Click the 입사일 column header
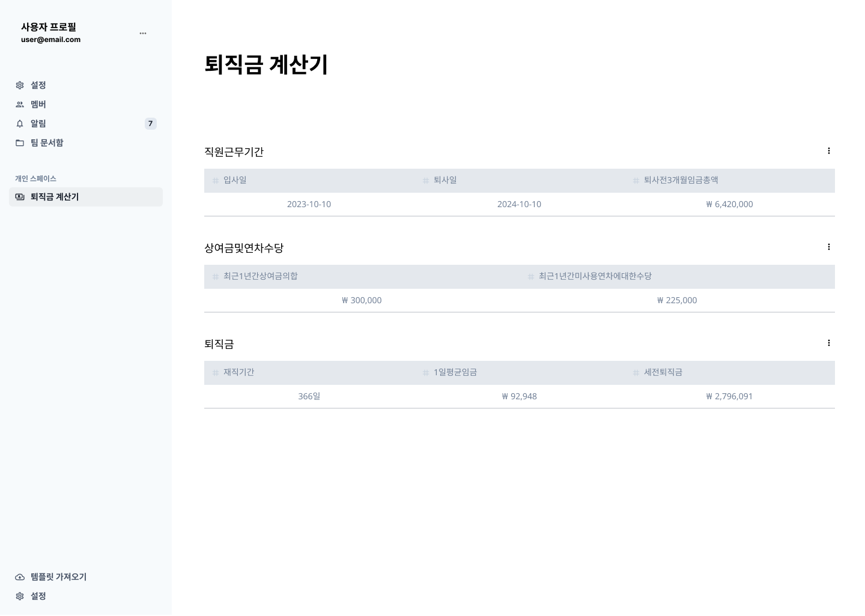This screenshot has height=616, width=865. point(309,181)
